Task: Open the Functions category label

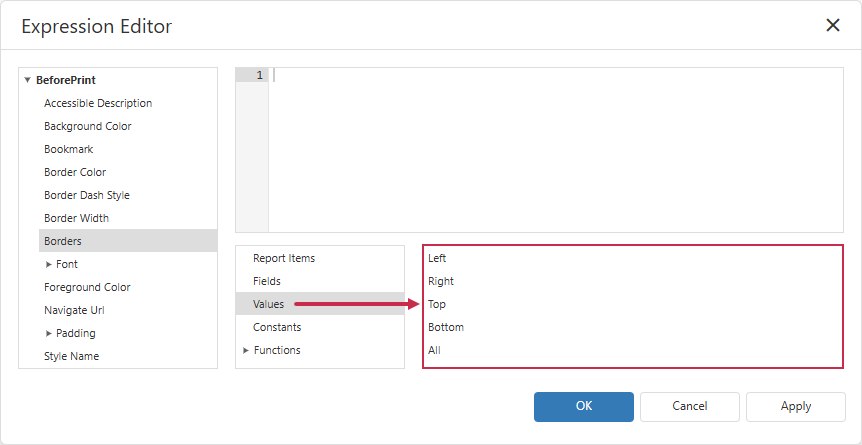Action: [277, 350]
